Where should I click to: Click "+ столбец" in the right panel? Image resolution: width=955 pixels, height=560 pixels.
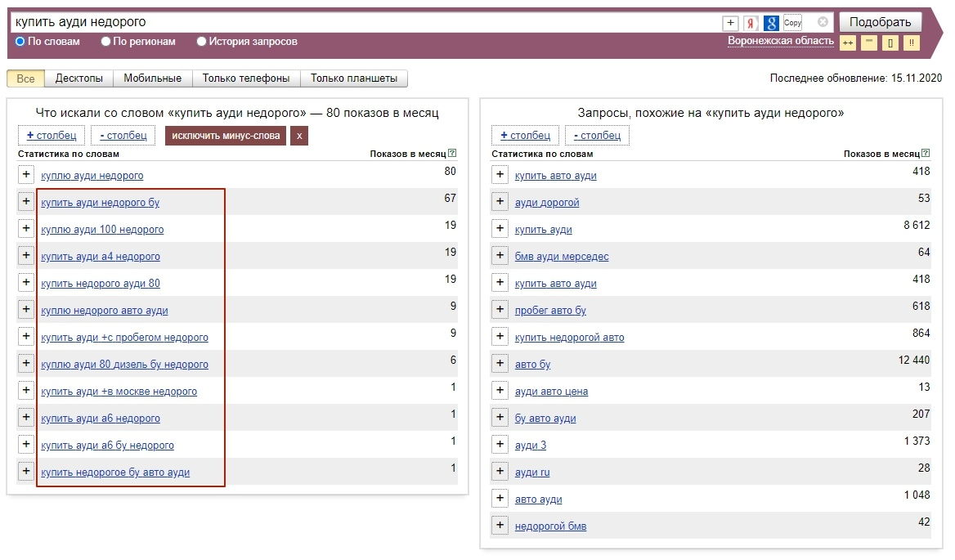[525, 135]
